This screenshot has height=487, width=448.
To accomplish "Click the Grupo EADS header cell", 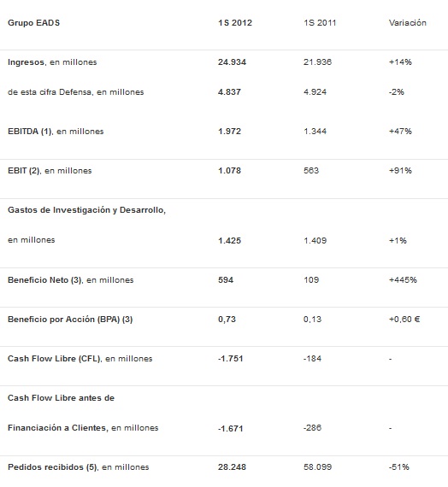I will tap(34, 23).
